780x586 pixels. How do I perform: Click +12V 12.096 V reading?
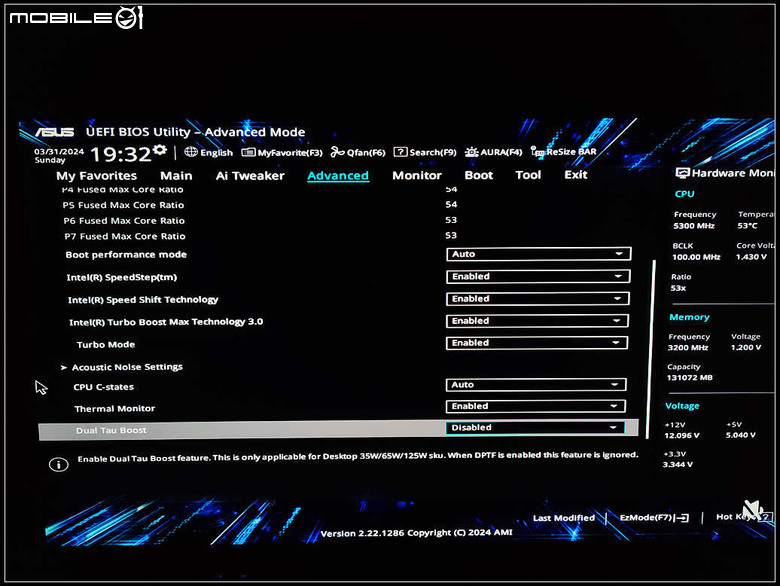pyautogui.click(x=682, y=435)
